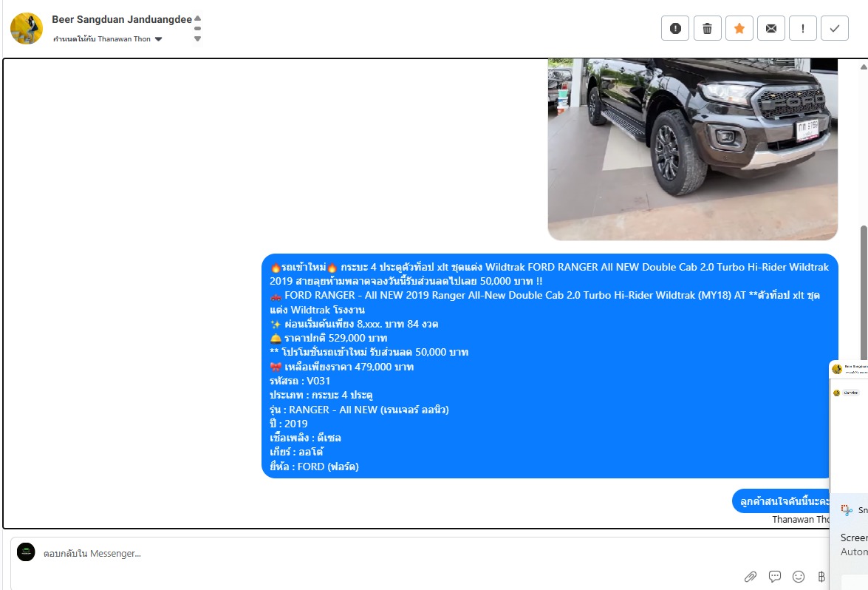Mark conversation as spam with octagon icon

click(x=675, y=28)
